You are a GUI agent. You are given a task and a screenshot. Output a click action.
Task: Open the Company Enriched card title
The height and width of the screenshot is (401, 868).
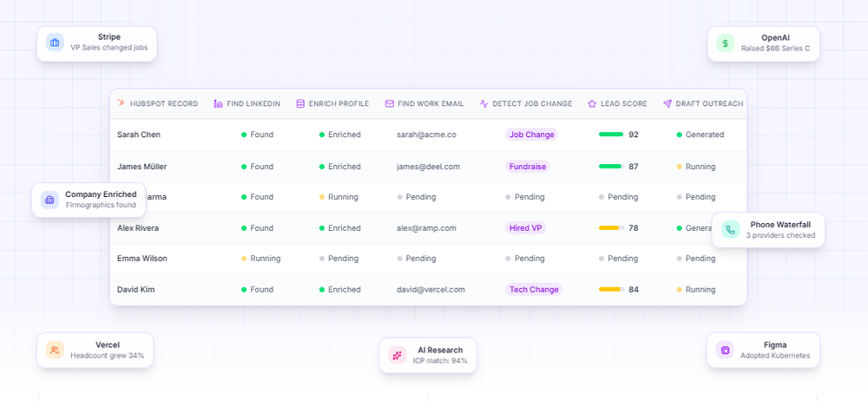[x=101, y=194]
